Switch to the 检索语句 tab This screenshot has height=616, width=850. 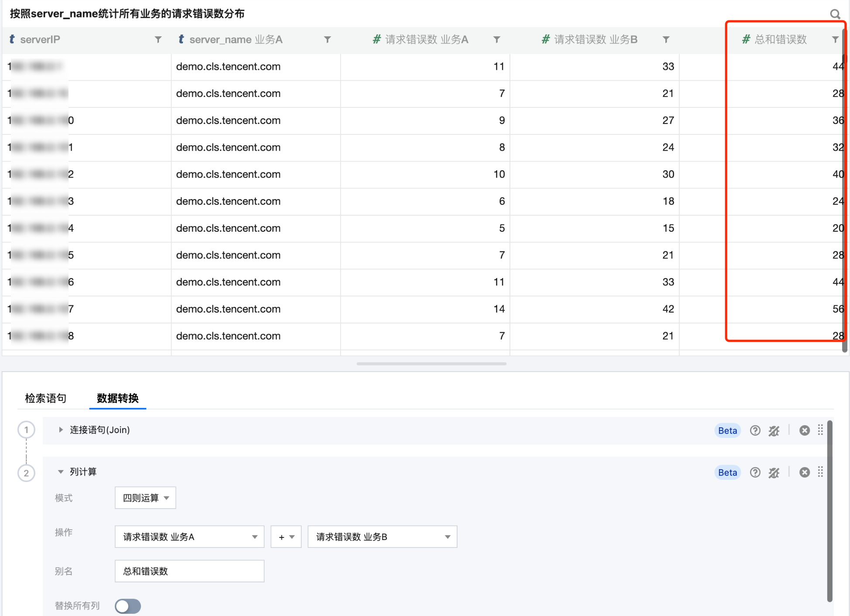(x=45, y=398)
